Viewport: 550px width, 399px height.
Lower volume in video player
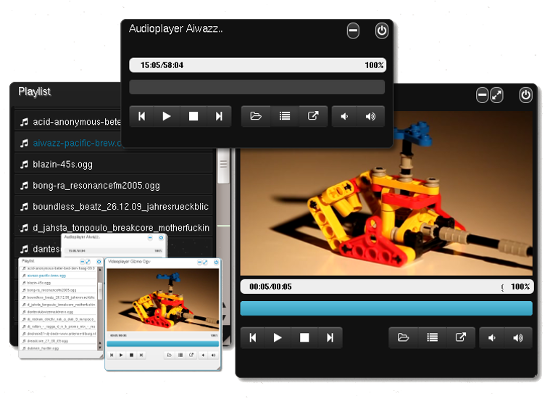492,338
